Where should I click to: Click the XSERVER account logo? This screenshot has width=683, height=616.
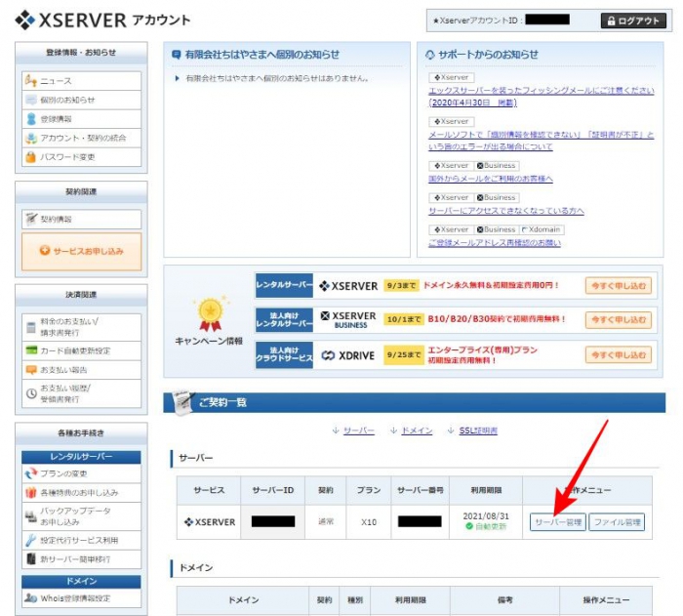coord(102,20)
